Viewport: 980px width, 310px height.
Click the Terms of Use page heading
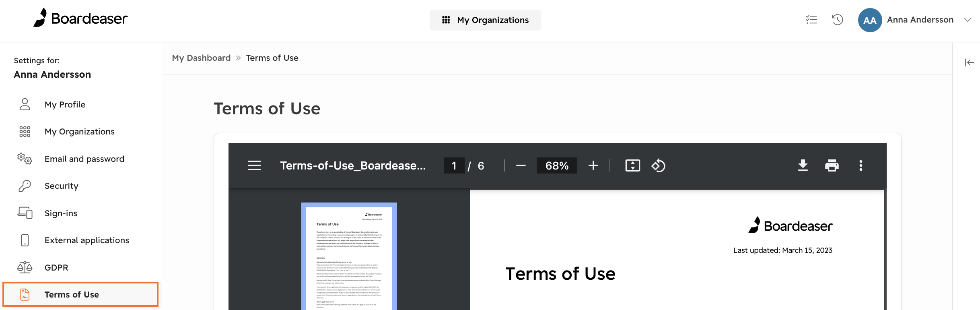267,109
